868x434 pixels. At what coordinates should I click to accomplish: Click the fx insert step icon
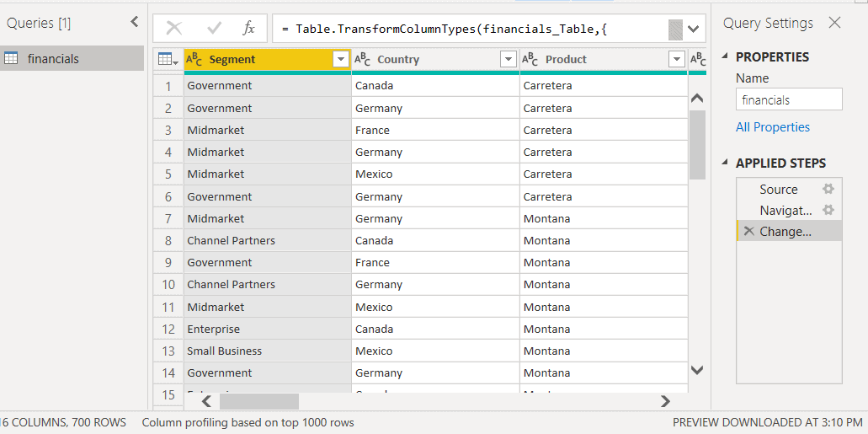(249, 29)
